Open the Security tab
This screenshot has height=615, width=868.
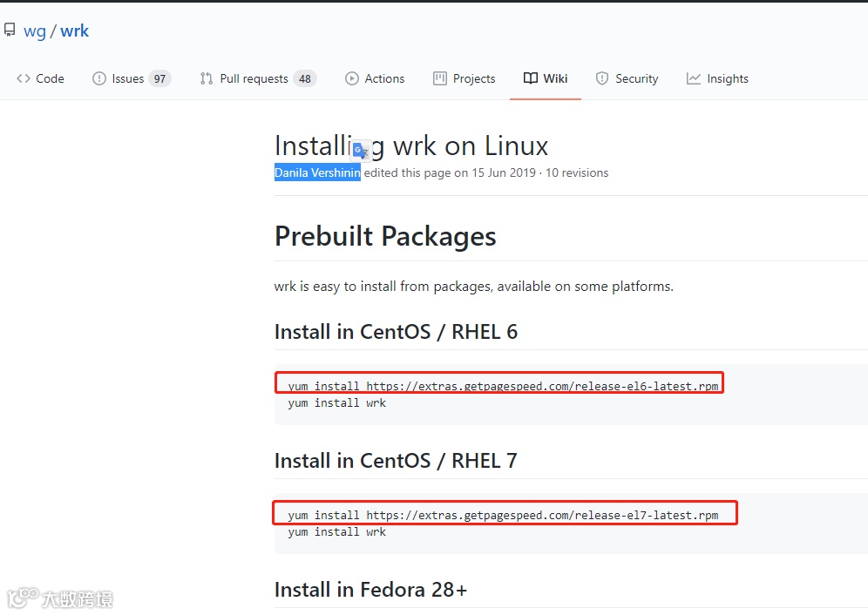(627, 78)
